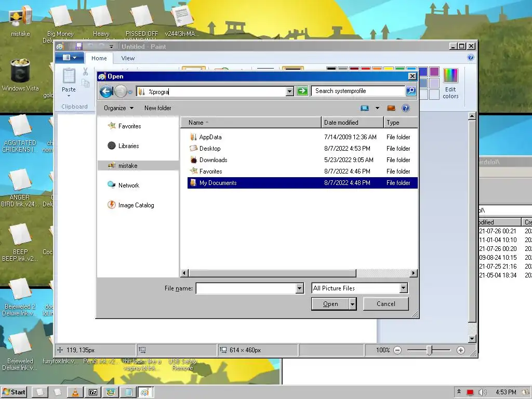Switch to the Home ribbon tab

tap(99, 58)
